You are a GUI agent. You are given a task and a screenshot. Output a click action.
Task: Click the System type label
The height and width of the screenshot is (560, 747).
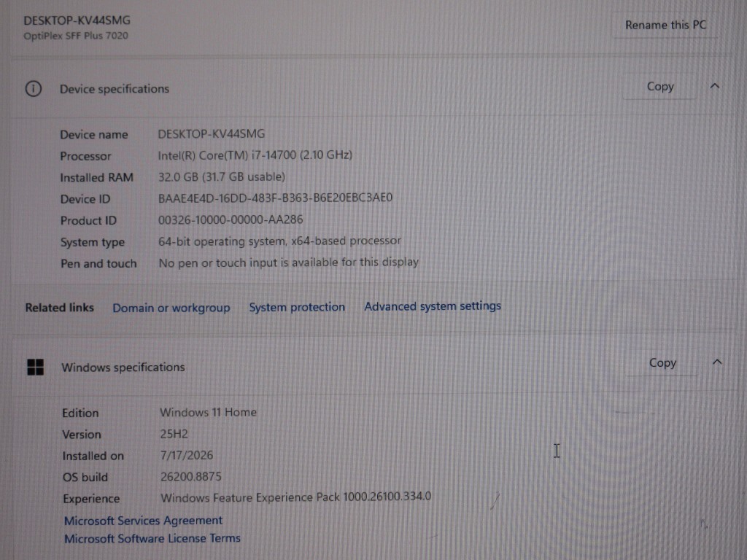click(93, 242)
